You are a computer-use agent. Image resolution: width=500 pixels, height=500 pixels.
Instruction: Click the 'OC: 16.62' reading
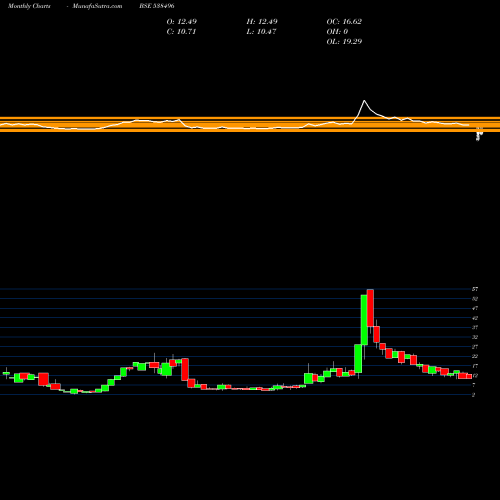point(344,22)
